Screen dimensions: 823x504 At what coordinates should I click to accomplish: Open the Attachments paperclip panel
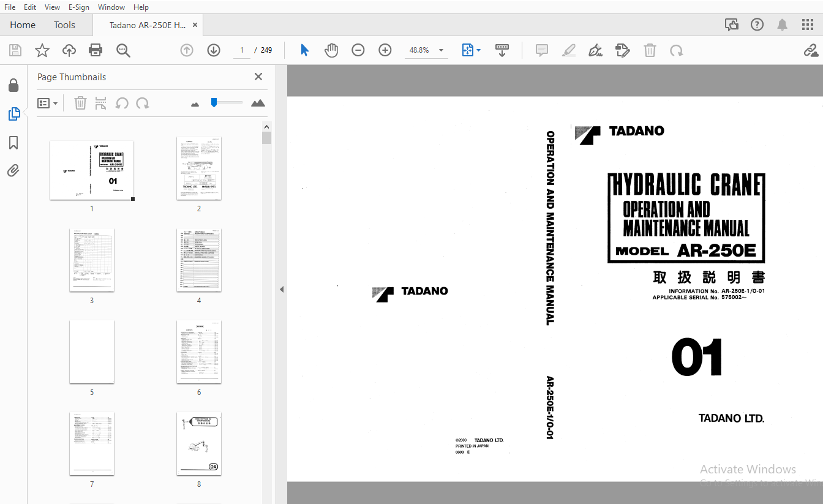(13, 170)
